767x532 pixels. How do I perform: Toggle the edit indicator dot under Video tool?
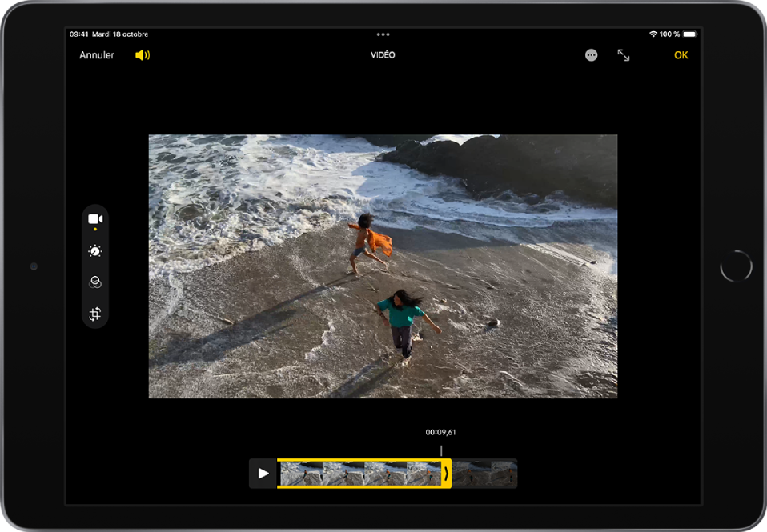95,230
